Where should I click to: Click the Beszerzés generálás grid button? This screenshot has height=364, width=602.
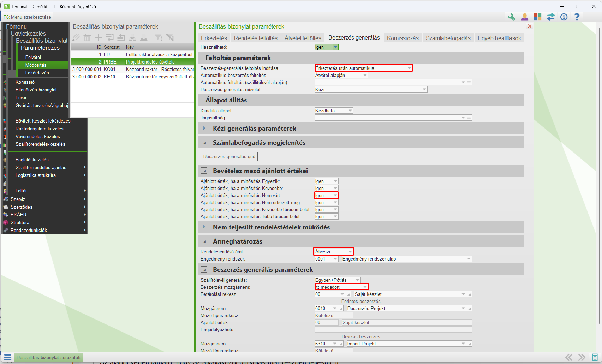click(229, 156)
